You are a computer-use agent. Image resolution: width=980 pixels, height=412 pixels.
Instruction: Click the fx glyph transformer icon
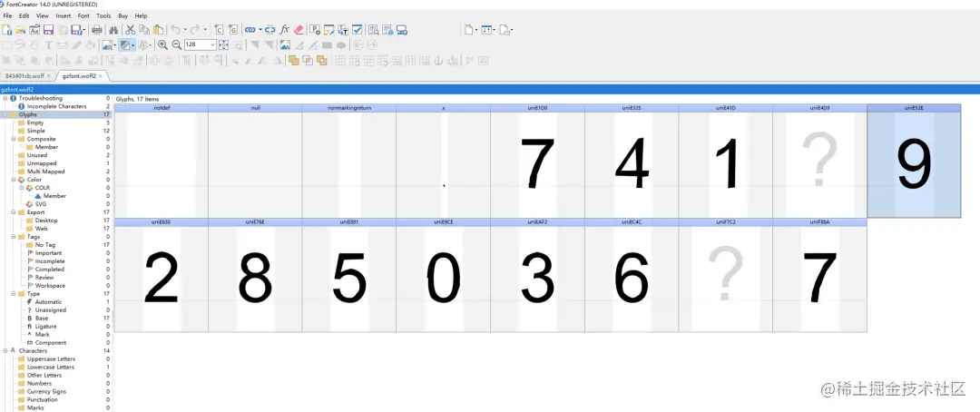click(x=284, y=29)
